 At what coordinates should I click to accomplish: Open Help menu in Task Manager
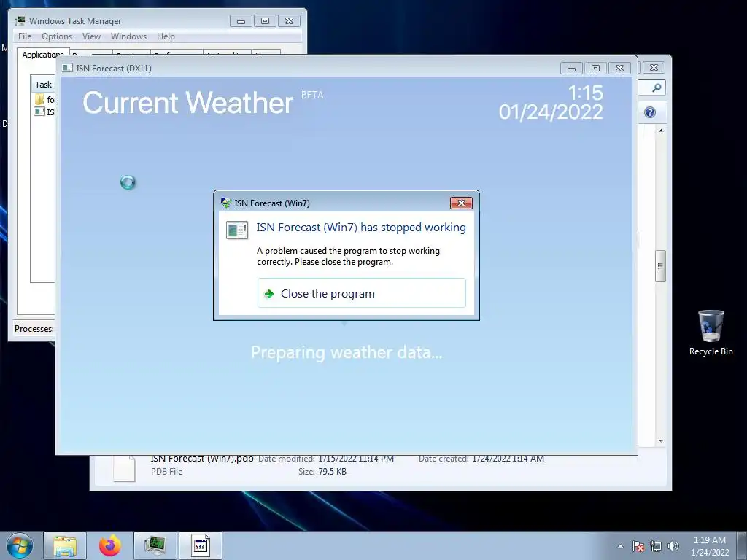(166, 36)
